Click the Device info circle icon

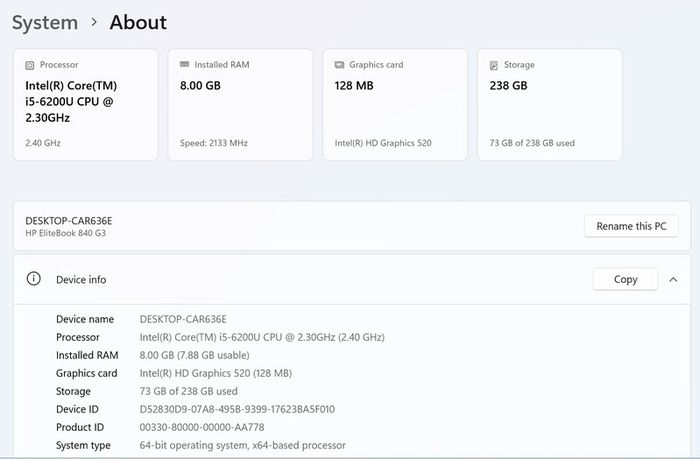pyautogui.click(x=33, y=279)
